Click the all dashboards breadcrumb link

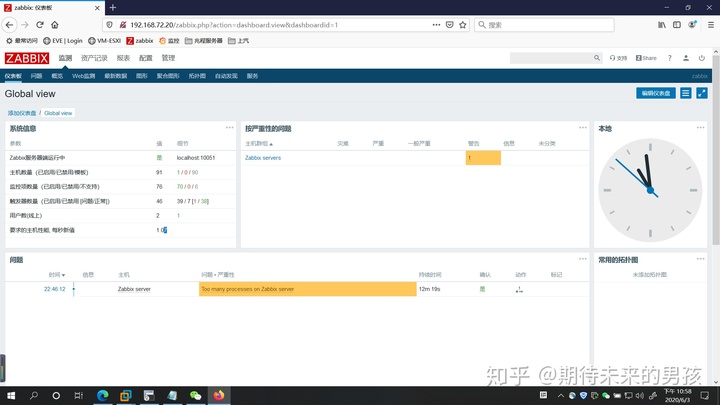click(22, 113)
